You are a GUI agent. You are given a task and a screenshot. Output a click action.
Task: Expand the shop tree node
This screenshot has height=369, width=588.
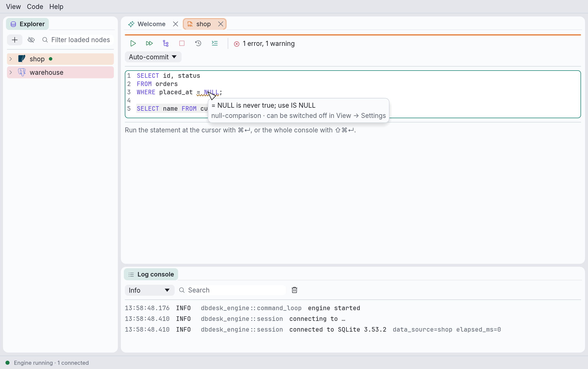[11, 59]
